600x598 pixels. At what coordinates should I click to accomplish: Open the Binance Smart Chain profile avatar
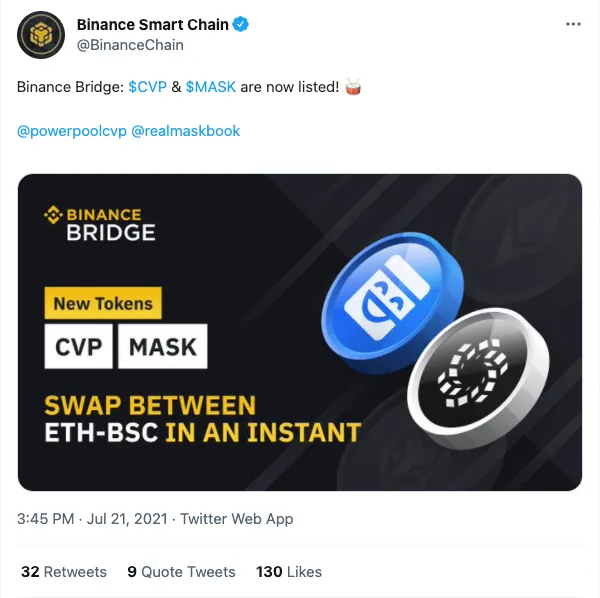click(41, 35)
